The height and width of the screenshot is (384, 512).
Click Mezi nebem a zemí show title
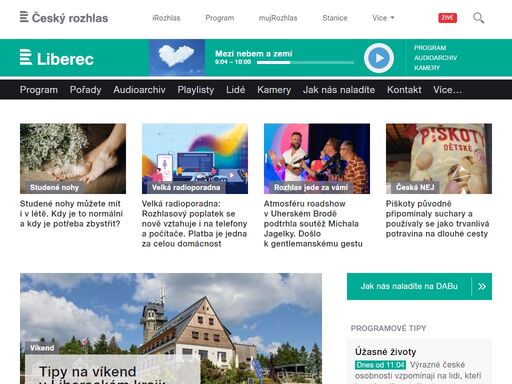(253, 53)
